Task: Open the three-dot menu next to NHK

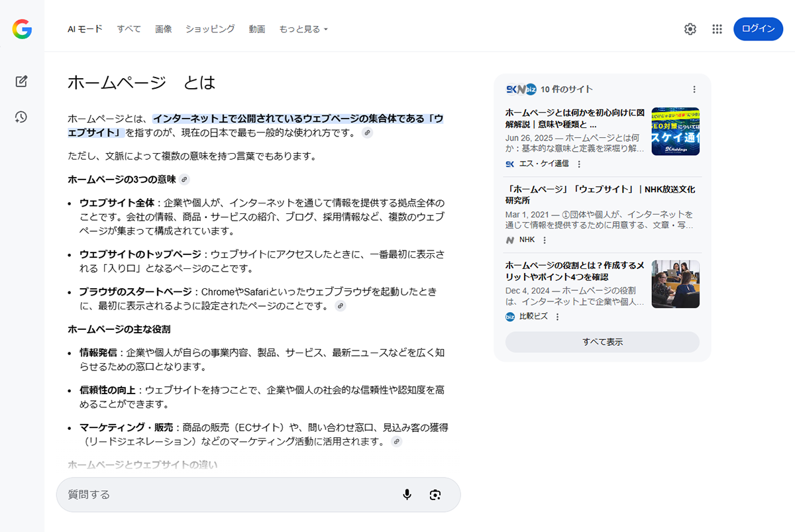Action: point(544,240)
